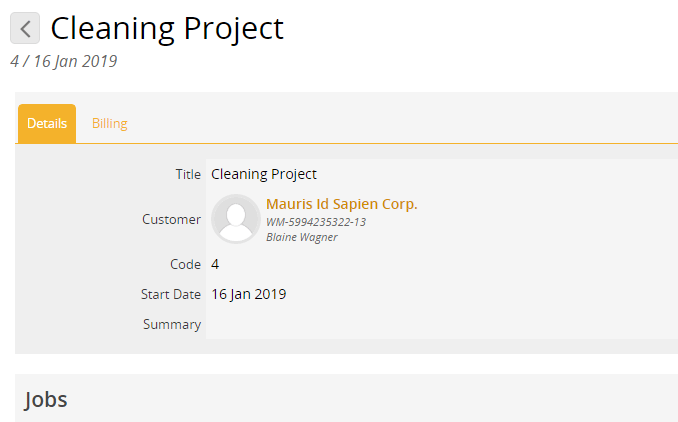The width and height of the screenshot is (678, 422).
Task: Click the Start Date label
Action: [x=171, y=294]
